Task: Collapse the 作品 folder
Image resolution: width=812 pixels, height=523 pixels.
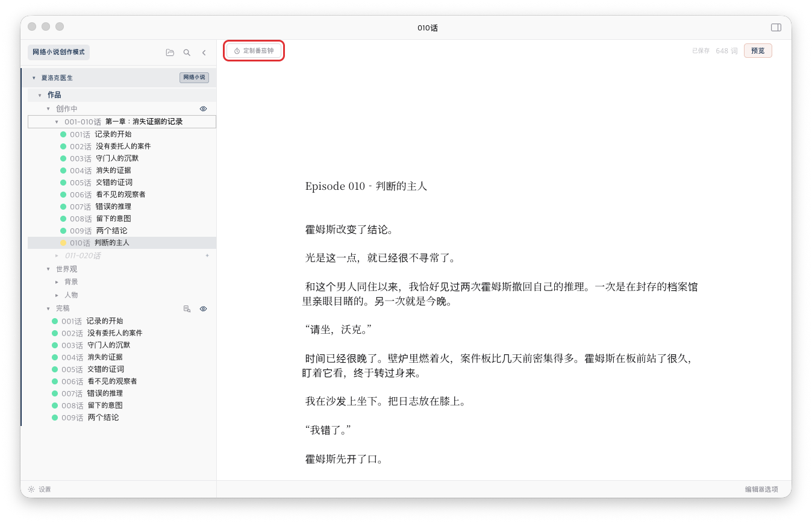Action: tap(40, 95)
